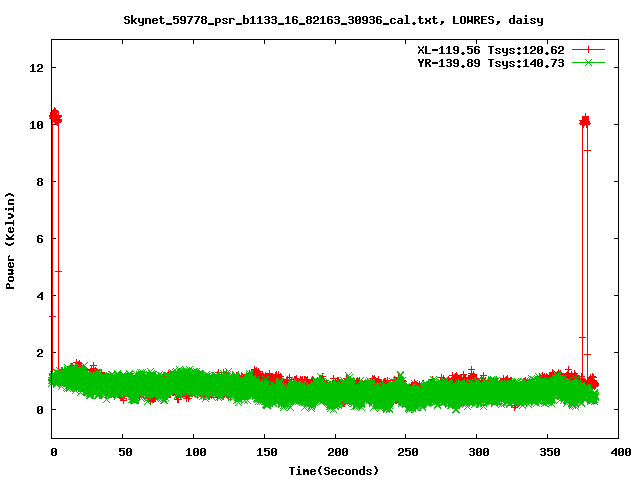The width and height of the screenshot is (640, 480).
Task: Click x-axis tick label 100
Action: click(x=196, y=452)
